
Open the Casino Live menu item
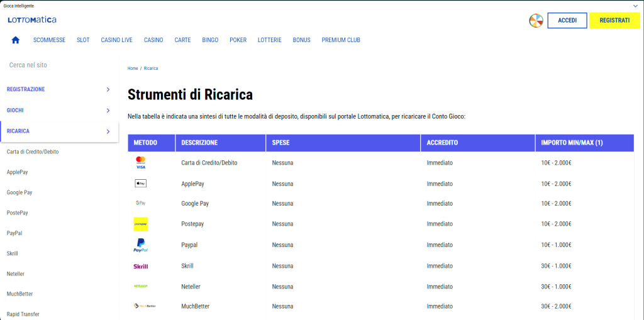[x=116, y=40]
